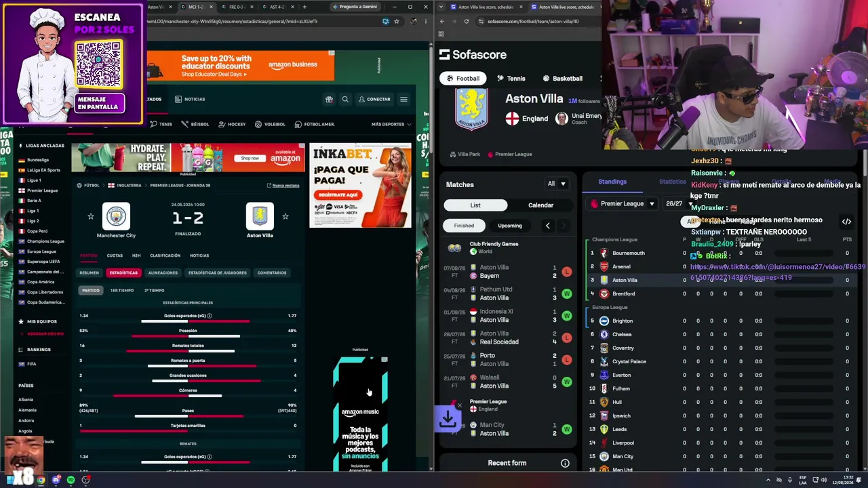Expand the MÁS DEPORTES dropdown

[x=391, y=124]
